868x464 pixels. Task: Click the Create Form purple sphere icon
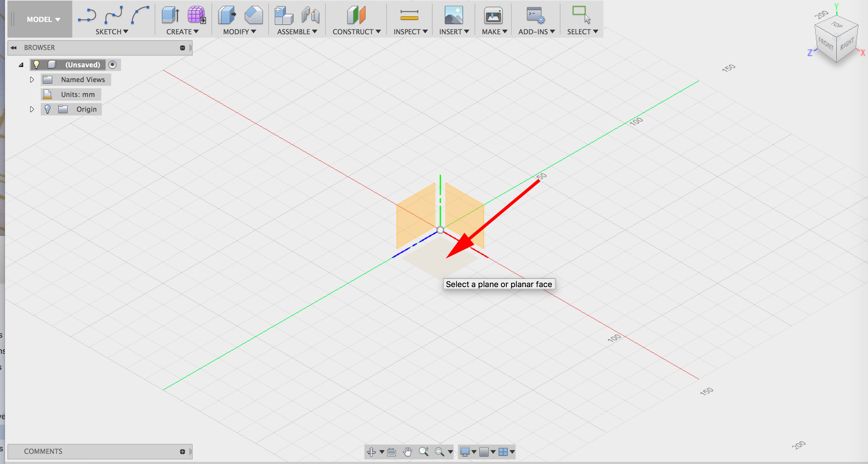(196, 15)
